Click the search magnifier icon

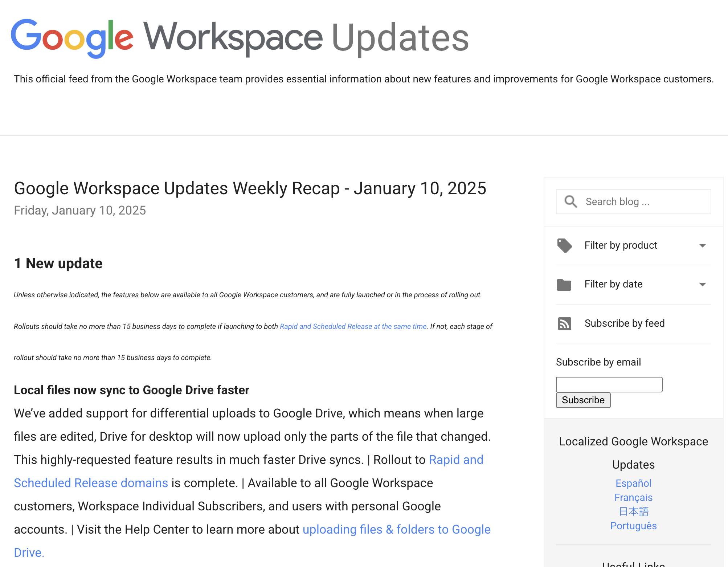click(570, 201)
